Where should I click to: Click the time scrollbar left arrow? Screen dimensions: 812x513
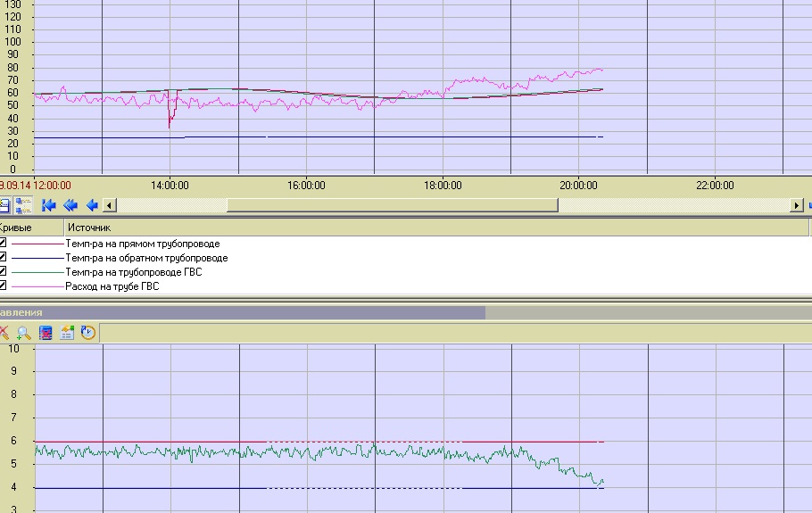[109, 205]
